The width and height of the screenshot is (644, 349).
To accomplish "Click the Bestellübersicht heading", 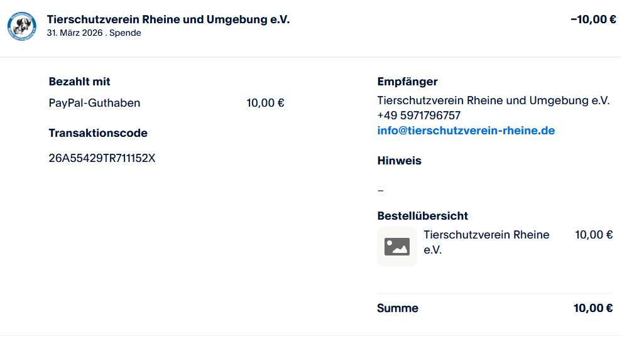I will [422, 216].
